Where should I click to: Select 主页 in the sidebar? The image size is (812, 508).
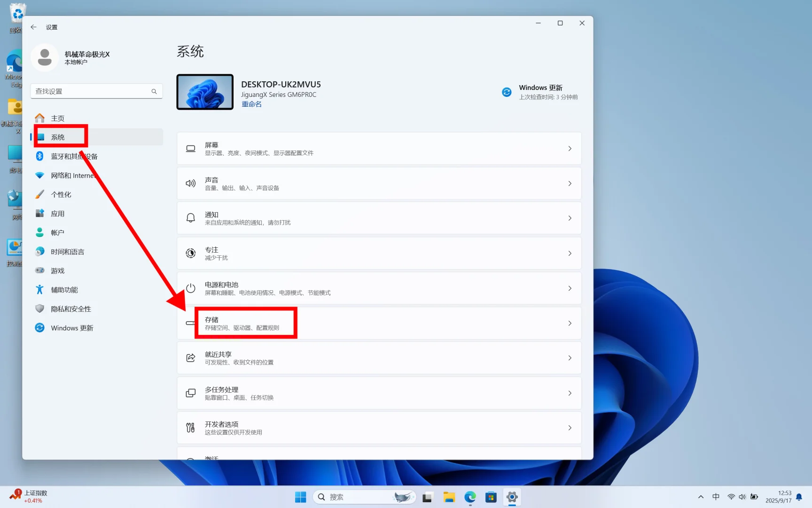click(57, 118)
